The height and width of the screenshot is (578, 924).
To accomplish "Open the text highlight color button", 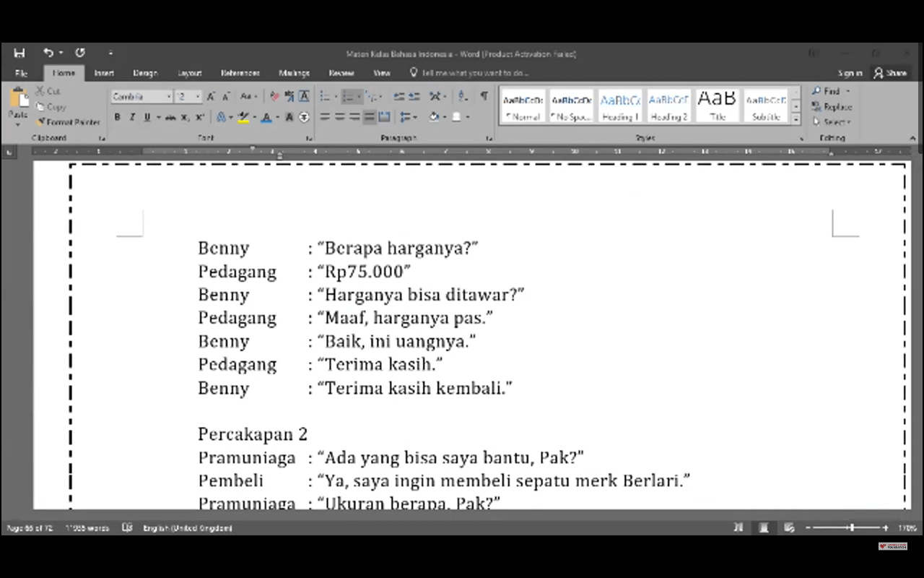I will pyautogui.click(x=244, y=117).
